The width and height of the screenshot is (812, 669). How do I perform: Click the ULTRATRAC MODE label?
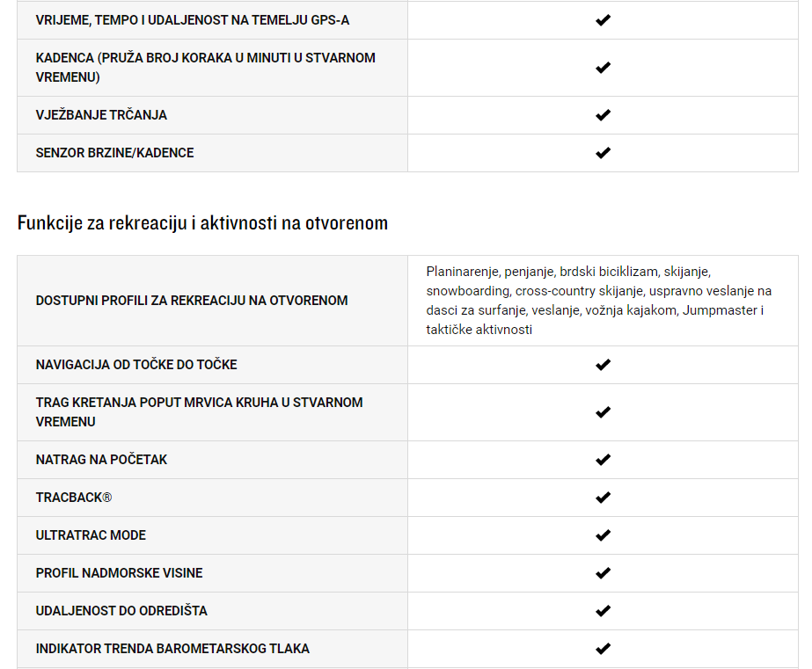pyautogui.click(x=91, y=535)
